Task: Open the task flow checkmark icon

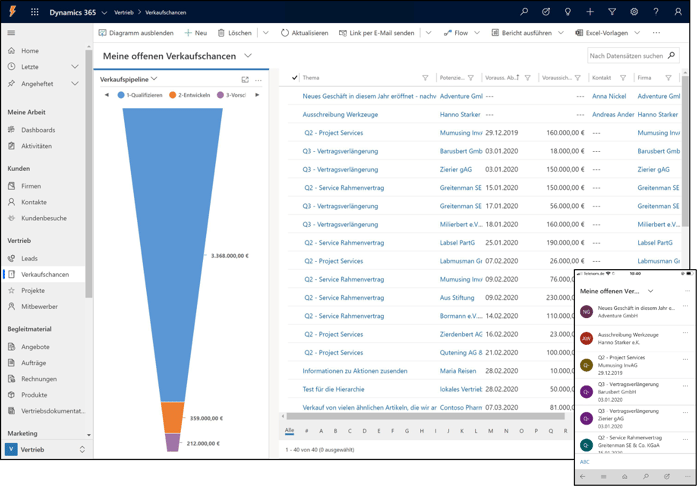Action: point(546,12)
